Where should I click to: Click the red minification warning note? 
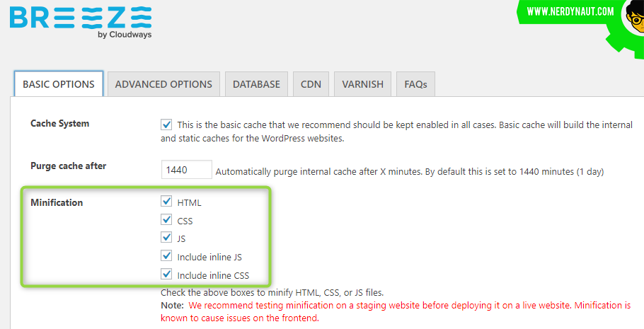point(396,311)
